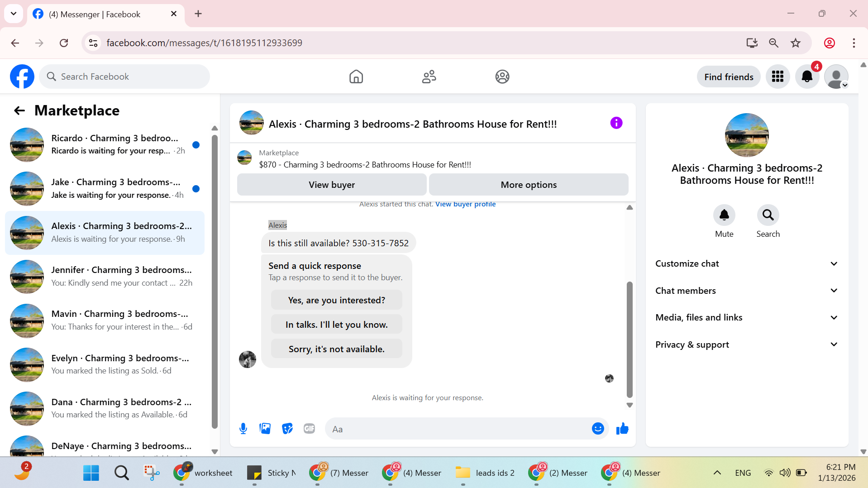Switch to Messenger | Facebook browser tab
This screenshot has width=868, height=488.
106,14
